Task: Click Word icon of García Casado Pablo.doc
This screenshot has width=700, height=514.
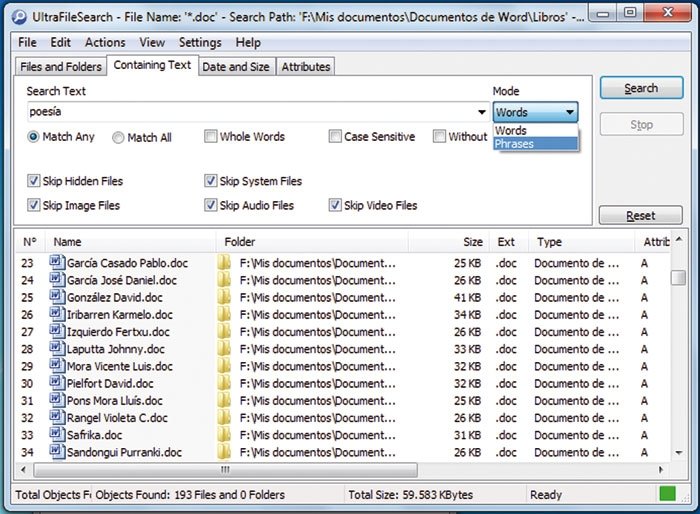Action: 57,262
